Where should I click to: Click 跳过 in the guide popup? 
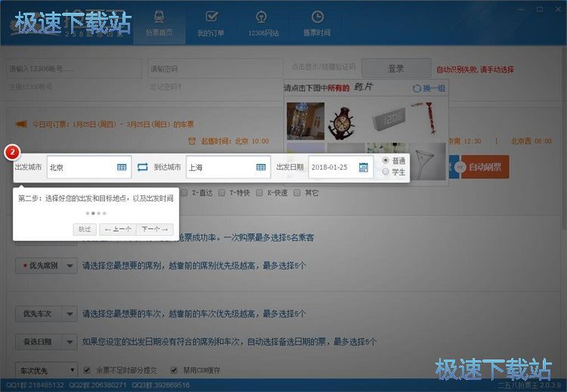tap(85, 230)
